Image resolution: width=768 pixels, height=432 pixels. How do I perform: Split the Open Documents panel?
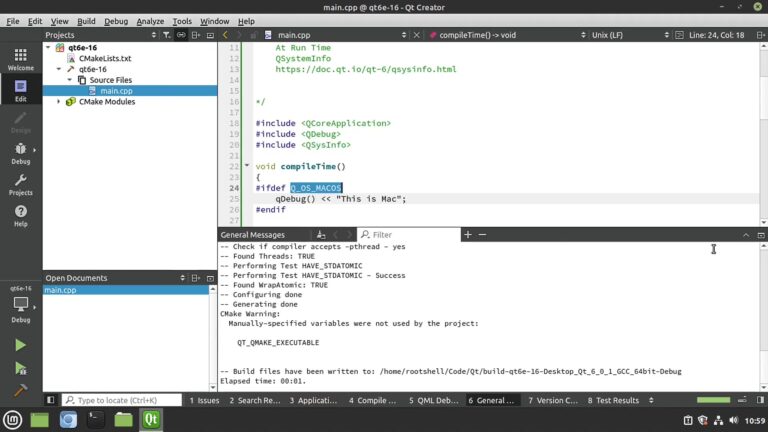(x=196, y=278)
